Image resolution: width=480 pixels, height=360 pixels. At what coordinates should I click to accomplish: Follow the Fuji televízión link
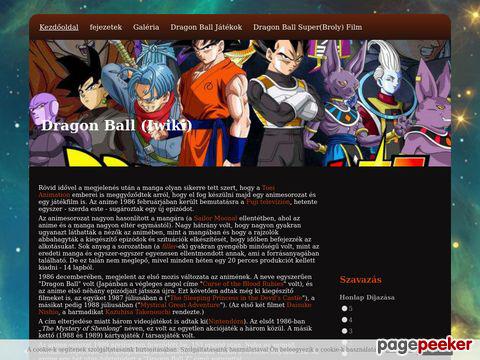[268, 202]
